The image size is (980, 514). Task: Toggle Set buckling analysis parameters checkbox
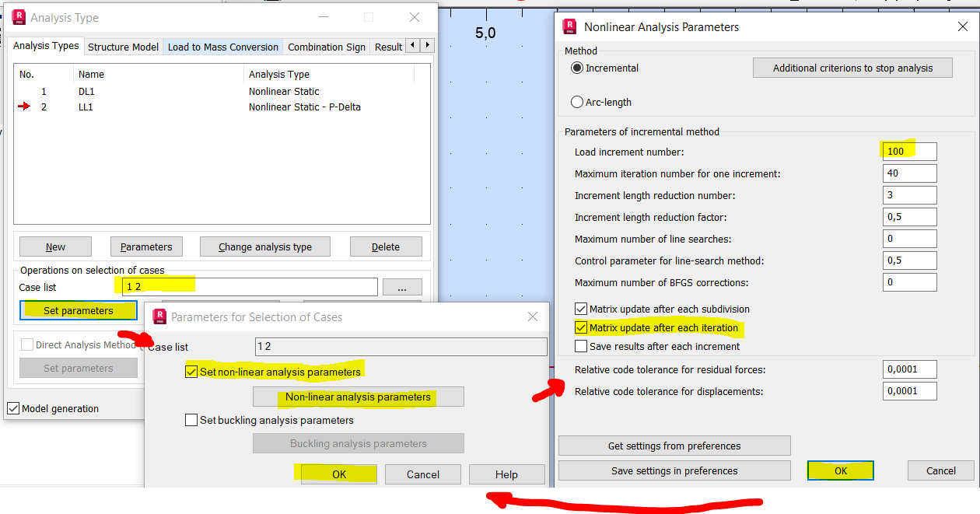(x=191, y=420)
